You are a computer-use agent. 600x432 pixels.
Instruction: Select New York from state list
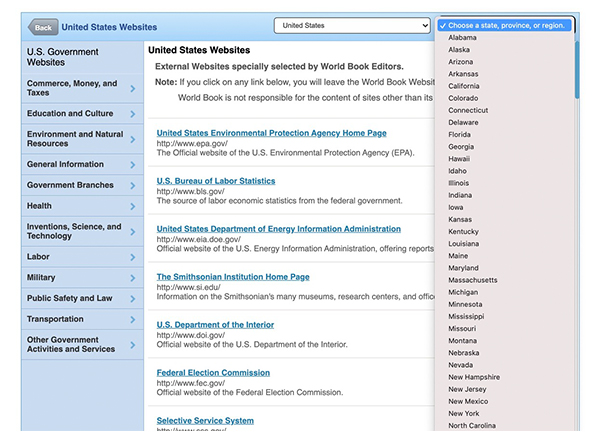tap(463, 413)
